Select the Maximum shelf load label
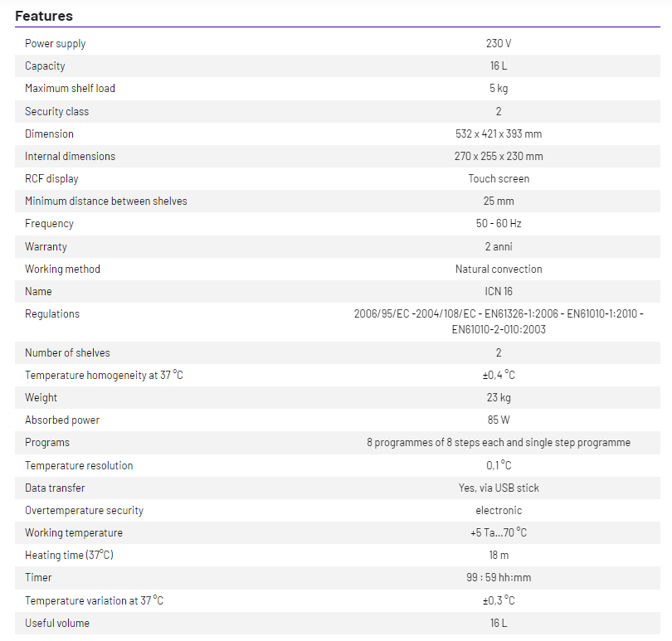This screenshot has width=672, height=641. pyautogui.click(x=70, y=88)
